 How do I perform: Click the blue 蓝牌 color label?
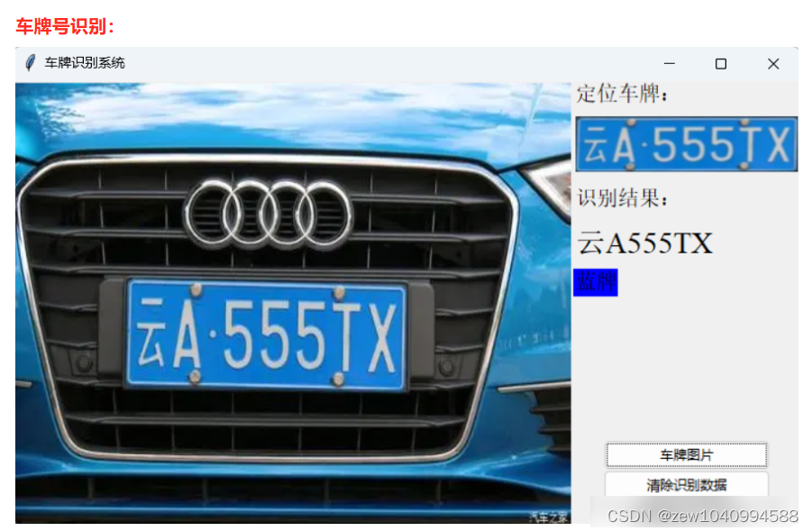[x=596, y=282]
